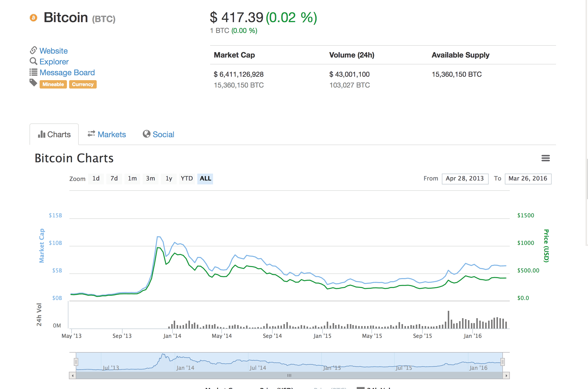588x389 pixels.
Task: Grab the left navigator range handle
Action: point(76,362)
